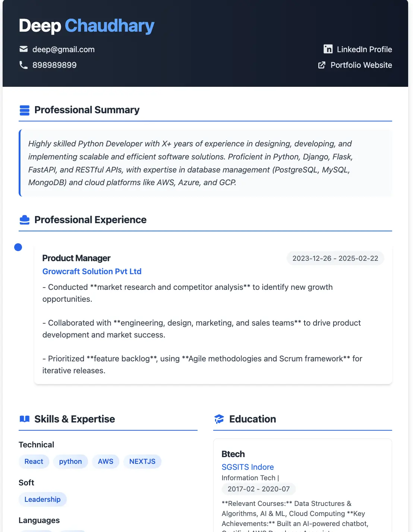Click the Professional Experience briefcase icon
Image resolution: width=413 pixels, height=532 pixels.
25,220
